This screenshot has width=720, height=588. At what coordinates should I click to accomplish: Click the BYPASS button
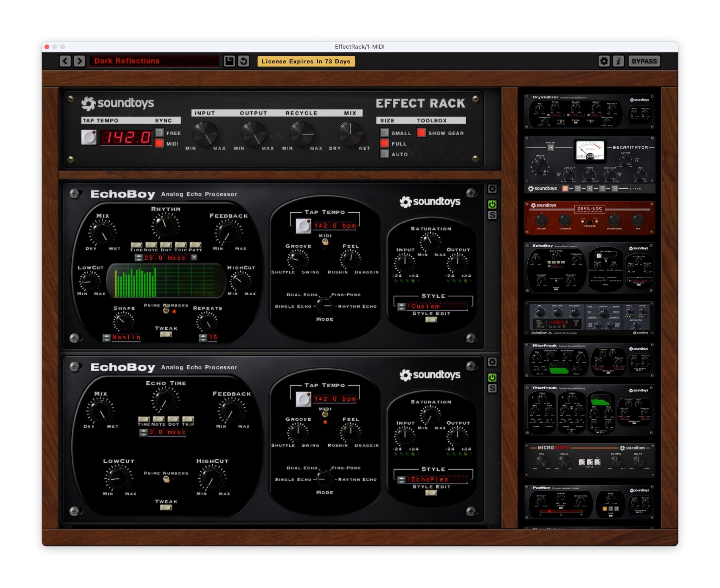(644, 61)
